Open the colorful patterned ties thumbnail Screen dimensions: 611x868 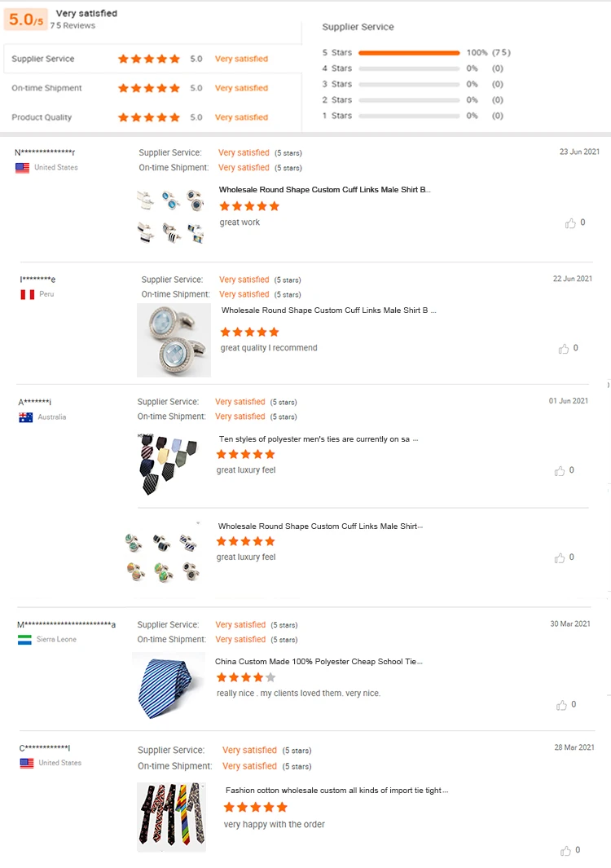(x=171, y=816)
